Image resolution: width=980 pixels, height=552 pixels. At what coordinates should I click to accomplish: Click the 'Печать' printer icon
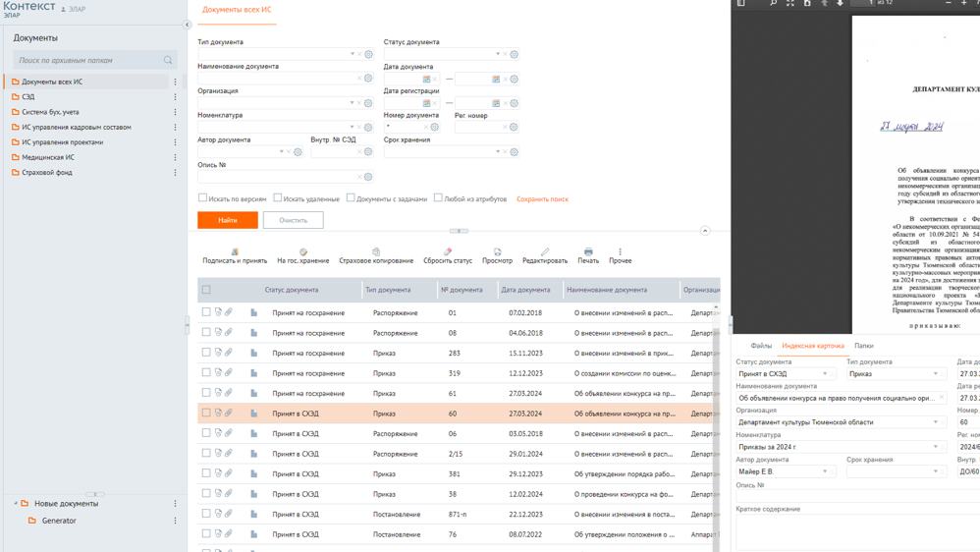point(588,251)
